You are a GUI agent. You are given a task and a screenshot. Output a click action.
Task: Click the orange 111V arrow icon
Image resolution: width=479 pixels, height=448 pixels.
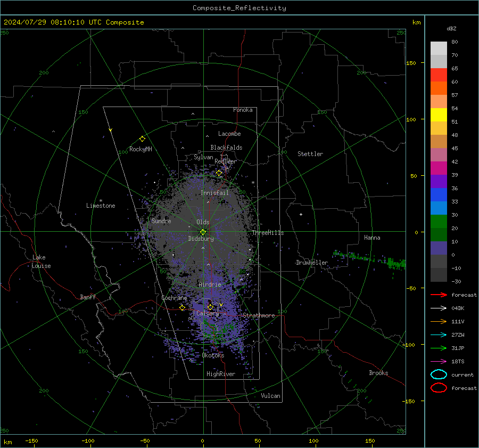[x=439, y=321]
